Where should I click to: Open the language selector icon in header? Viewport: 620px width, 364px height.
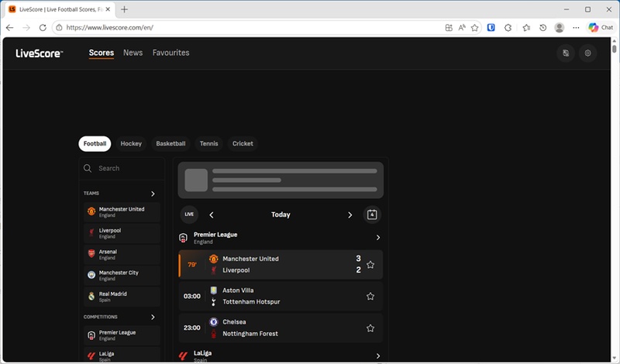pos(566,53)
